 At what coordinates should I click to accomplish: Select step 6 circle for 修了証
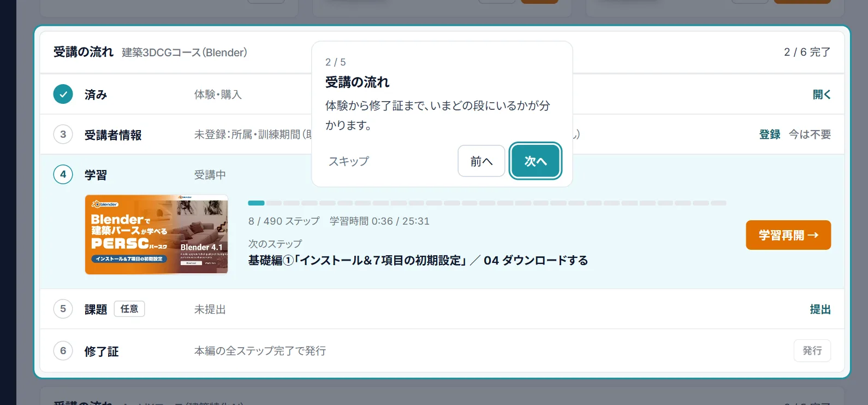pyautogui.click(x=63, y=350)
